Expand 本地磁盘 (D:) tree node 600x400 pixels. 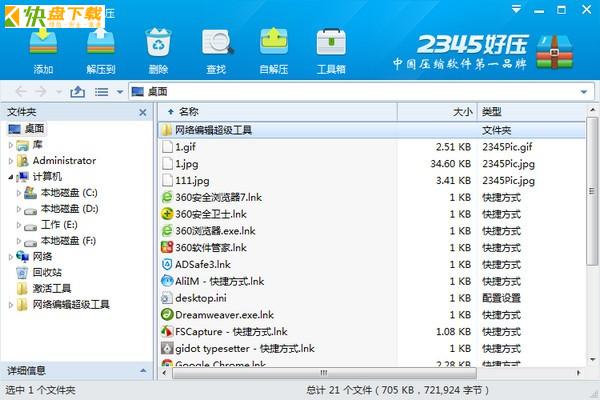pos(18,209)
